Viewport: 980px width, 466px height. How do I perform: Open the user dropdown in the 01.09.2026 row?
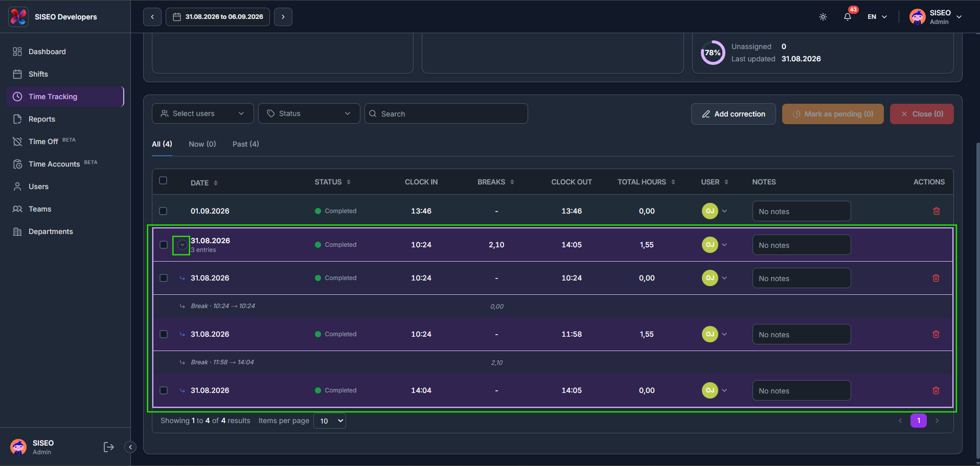point(724,211)
